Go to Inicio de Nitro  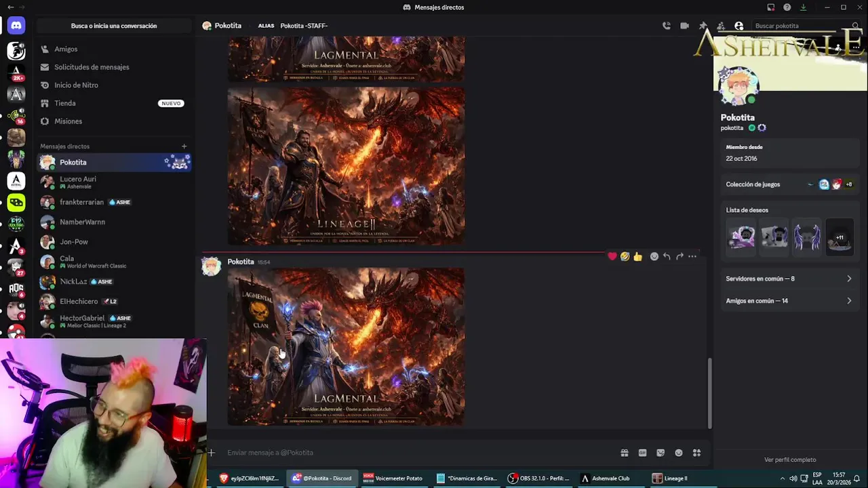pos(114,85)
